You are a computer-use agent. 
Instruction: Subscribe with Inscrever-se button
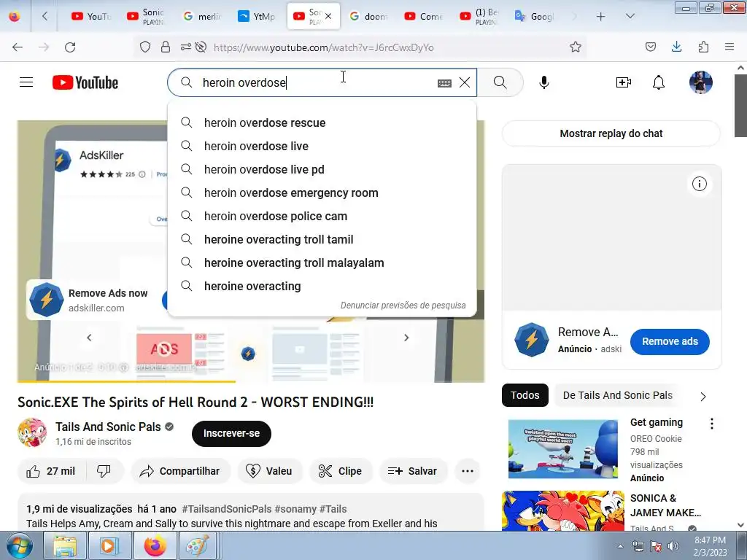point(231,433)
